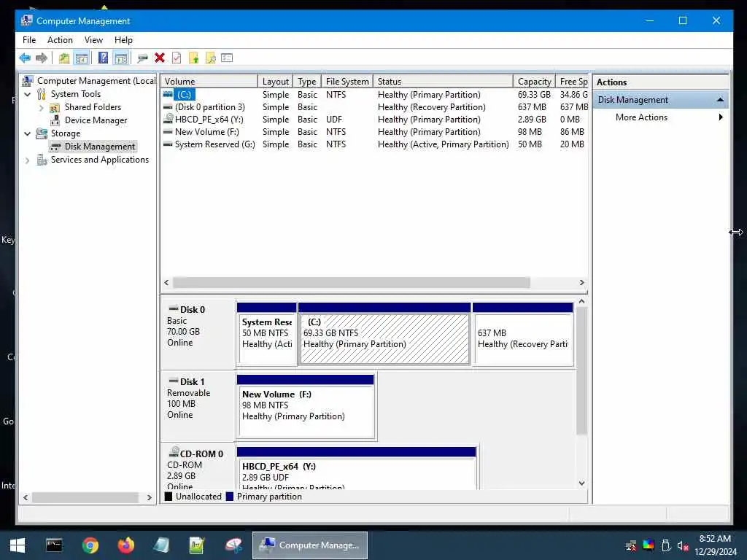Click the System Tools tree icon
Image resolution: width=747 pixels, height=560 pixels.
(42, 94)
